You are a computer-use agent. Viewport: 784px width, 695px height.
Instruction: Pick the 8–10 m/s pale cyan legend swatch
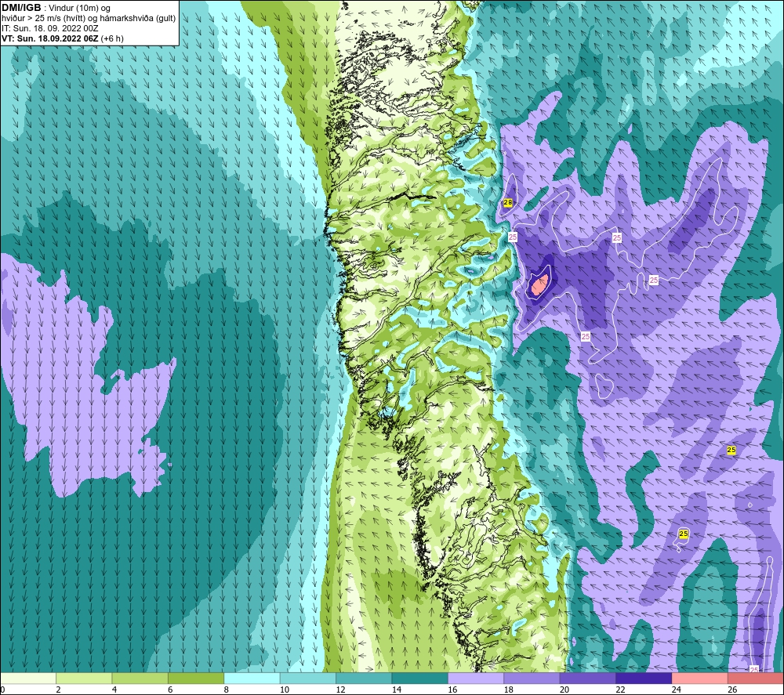point(252,678)
